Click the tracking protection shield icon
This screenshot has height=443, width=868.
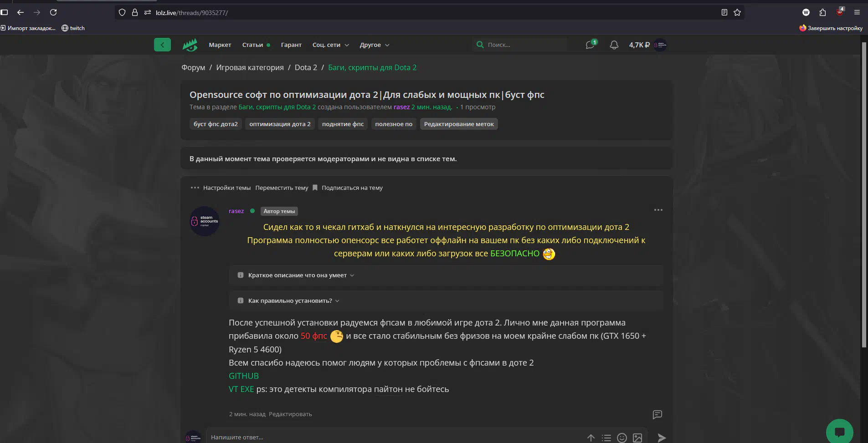click(122, 12)
